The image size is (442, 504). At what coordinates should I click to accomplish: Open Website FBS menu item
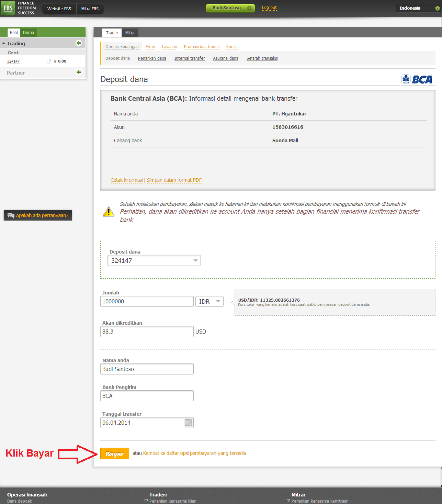pyautogui.click(x=59, y=9)
